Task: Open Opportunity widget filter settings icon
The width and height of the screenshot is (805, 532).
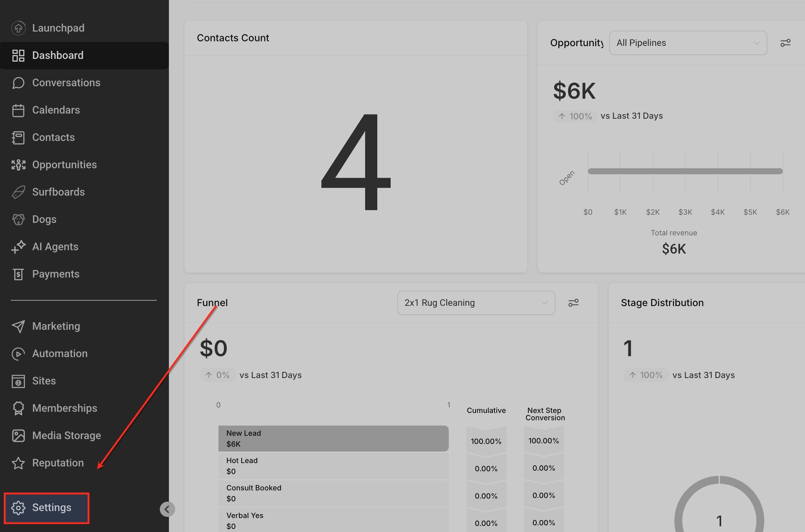Action: [785, 43]
